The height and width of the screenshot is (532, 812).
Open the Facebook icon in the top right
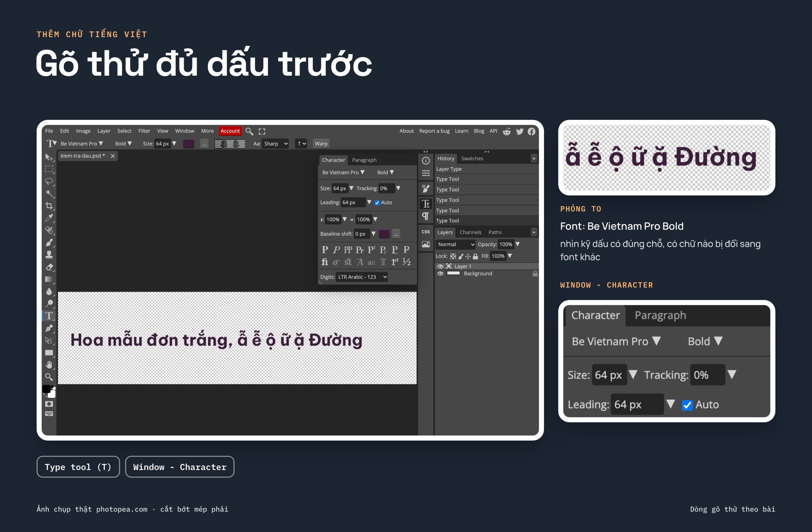pos(531,131)
